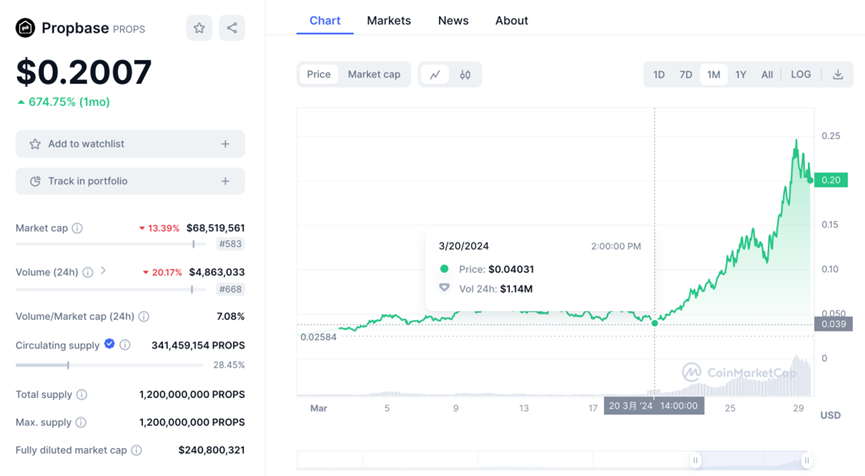This screenshot has height=476, width=865.
Task: Click the 28.45% circulating percentage
Action: 229,365
